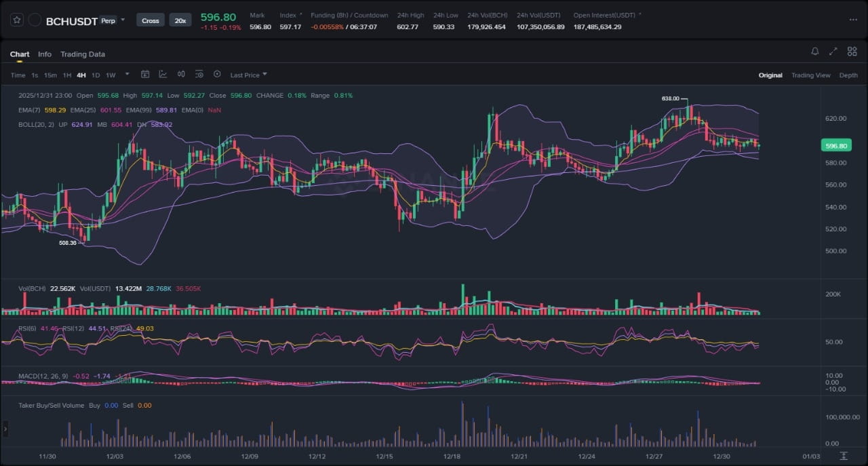Change candlestick chart style icon
This screenshot has height=466, width=868.
tap(181, 75)
